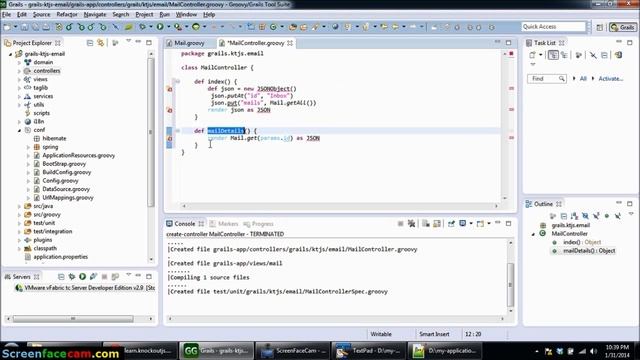Viewport: 640px width, 360px height.
Task: Open the Project menu
Action: tap(144, 14)
